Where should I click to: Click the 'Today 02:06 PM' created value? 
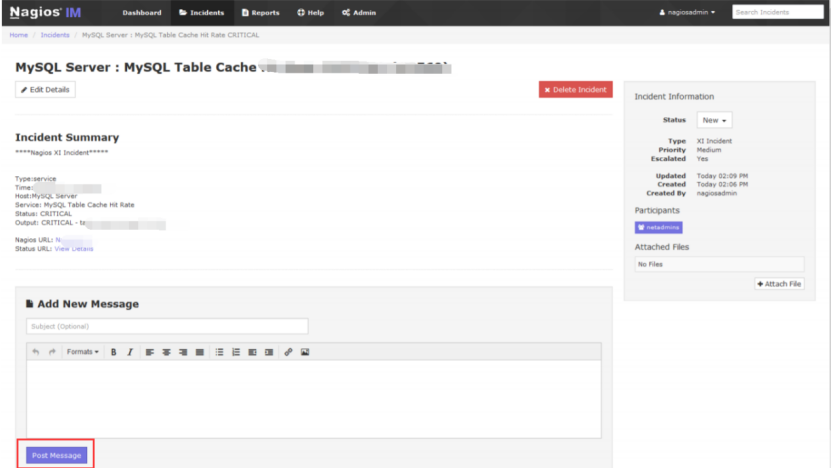tap(722, 184)
